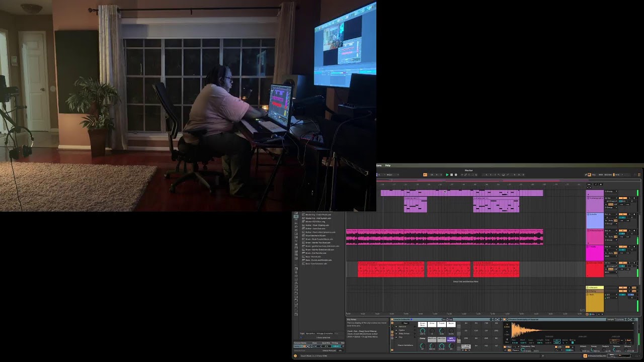Open Ext. In dropdown on 7 Audio track

(611, 246)
